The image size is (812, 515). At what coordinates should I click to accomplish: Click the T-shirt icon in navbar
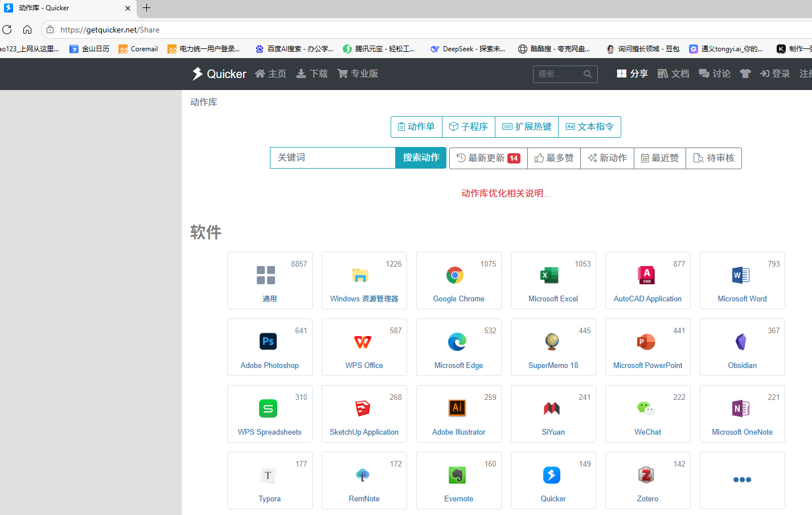click(745, 73)
